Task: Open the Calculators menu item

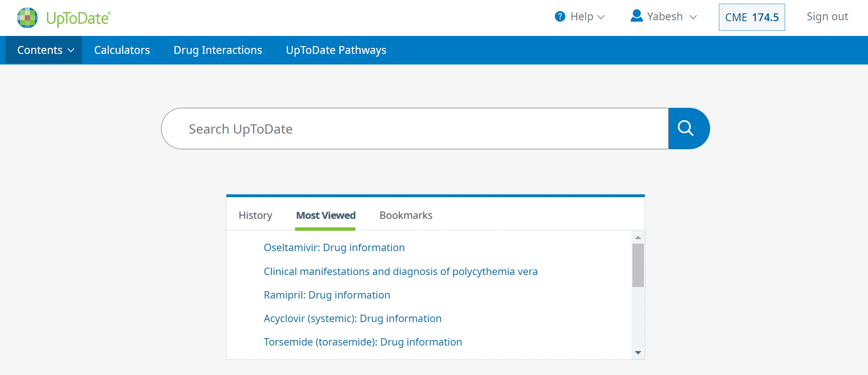Action: [122, 50]
